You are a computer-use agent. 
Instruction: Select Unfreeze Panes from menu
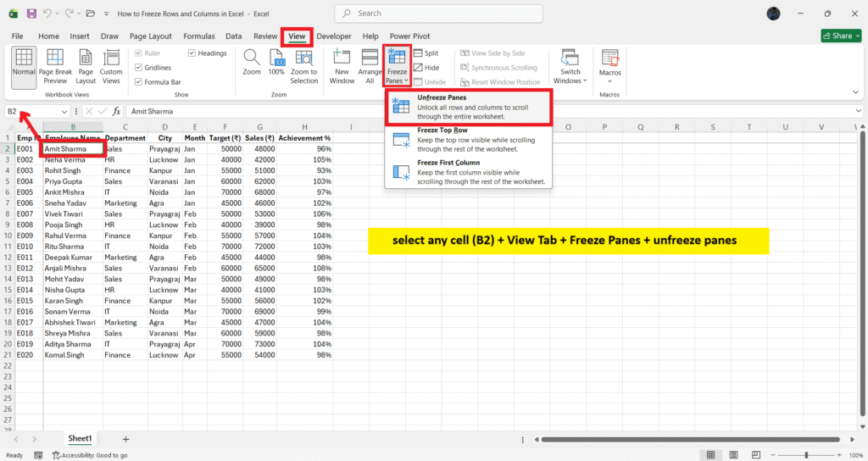(468, 107)
